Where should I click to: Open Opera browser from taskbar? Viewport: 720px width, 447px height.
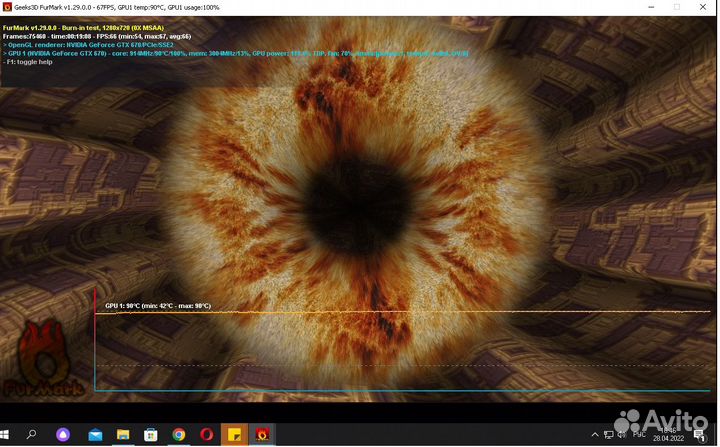click(207, 435)
